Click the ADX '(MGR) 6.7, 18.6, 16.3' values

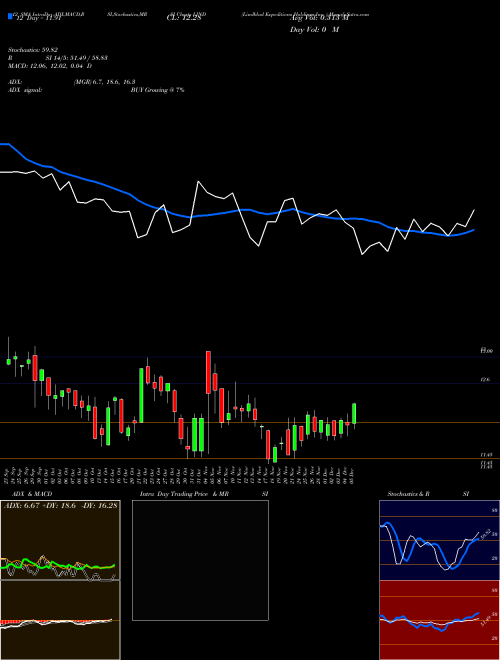pos(104,82)
